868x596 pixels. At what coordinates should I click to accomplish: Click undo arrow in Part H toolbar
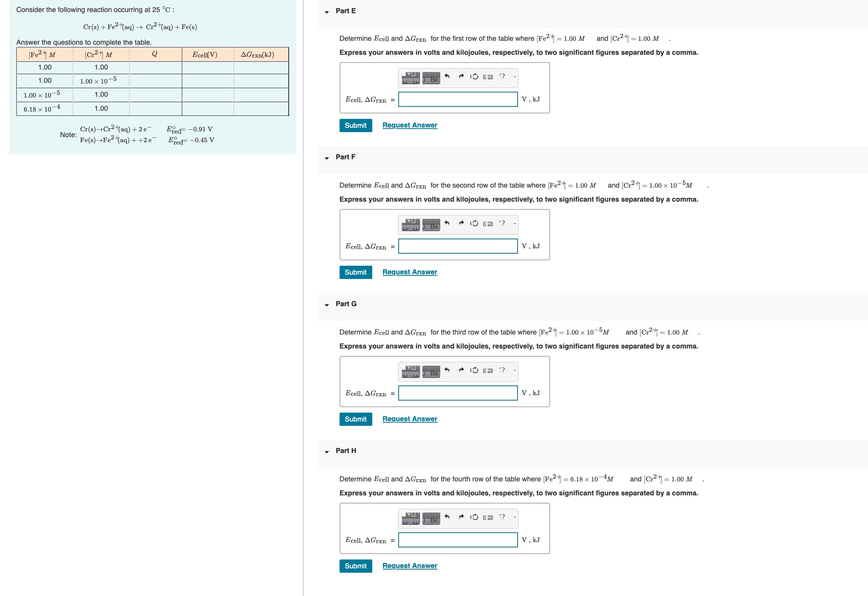pyautogui.click(x=447, y=517)
